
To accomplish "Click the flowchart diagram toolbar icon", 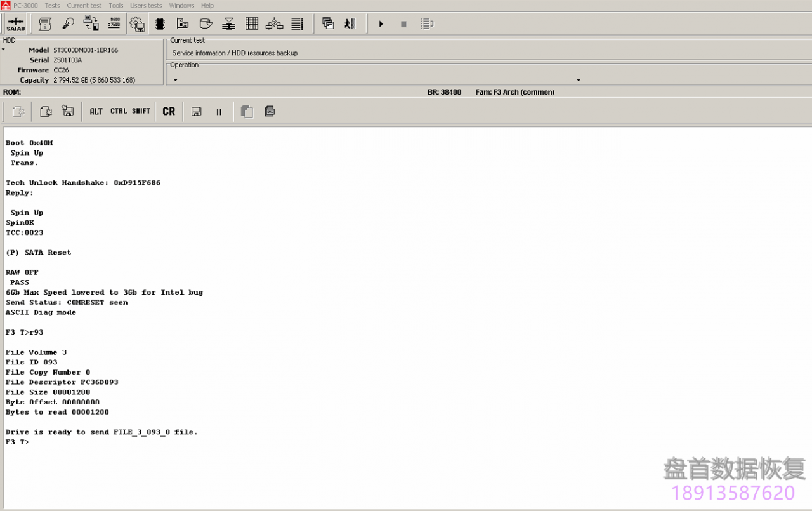I will tap(274, 24).
